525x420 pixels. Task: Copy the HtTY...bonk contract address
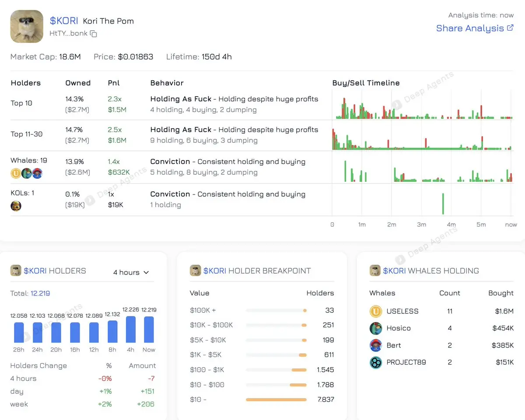click(94, 34)
